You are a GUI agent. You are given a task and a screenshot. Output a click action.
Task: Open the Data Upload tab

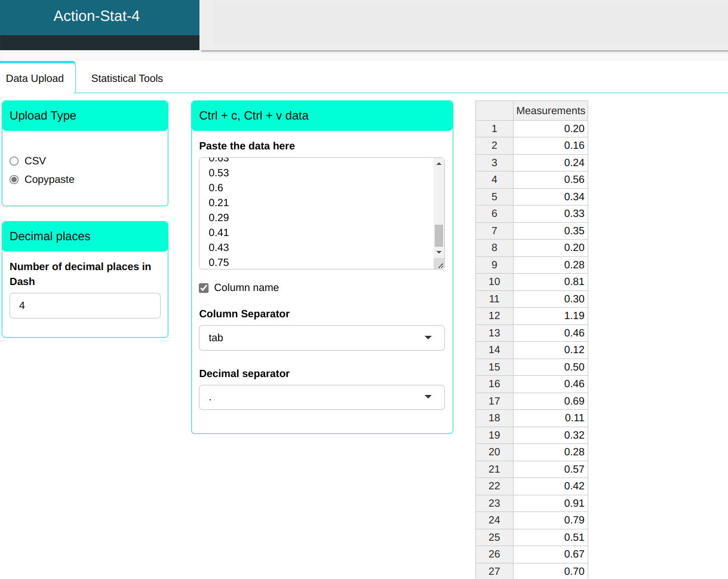coord(35,78)
